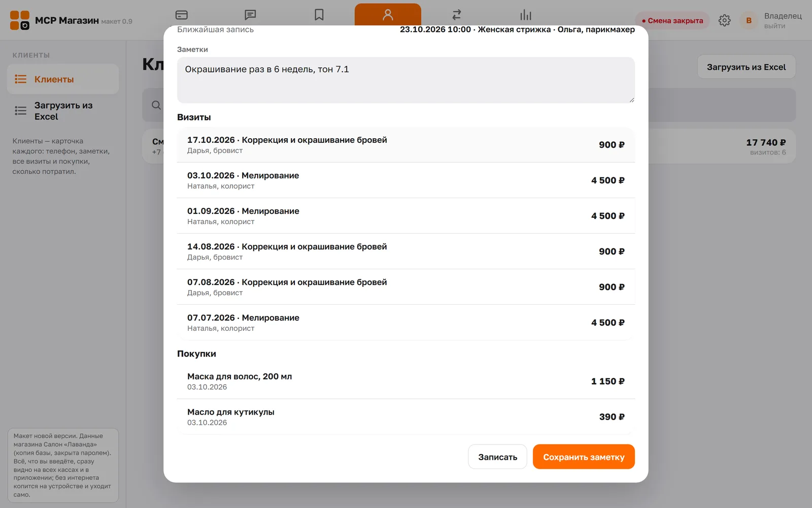Click purchase Маска для волос, 200 мл
Screen dimensions: 812x508
[x=406, y=381]
